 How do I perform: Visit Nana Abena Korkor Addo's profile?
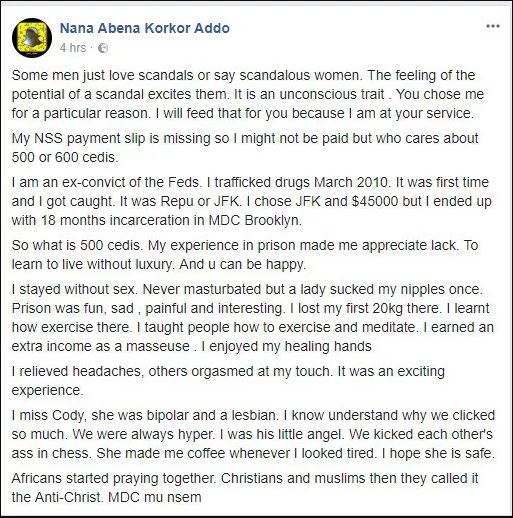[145, 28]
